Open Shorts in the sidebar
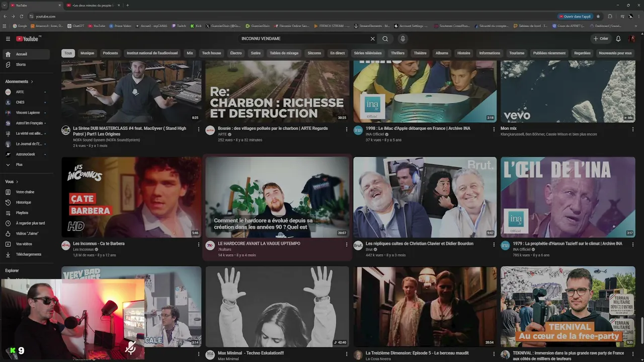The width and height of the screenshot is (644, 362). point(27,65)
